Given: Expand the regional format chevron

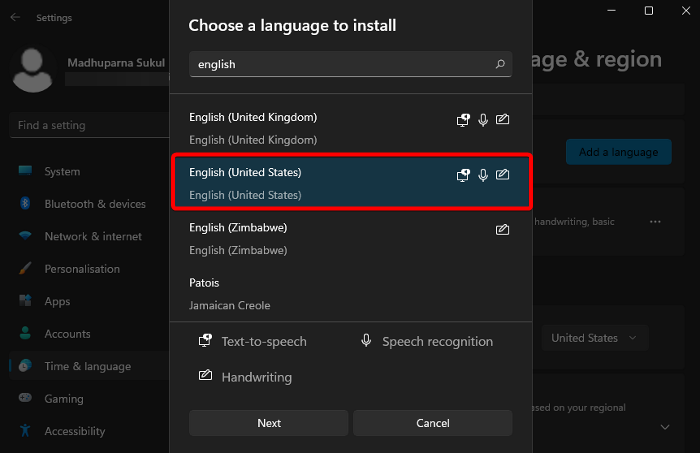Looking at the screenshot, I should (x=666, y=426).
